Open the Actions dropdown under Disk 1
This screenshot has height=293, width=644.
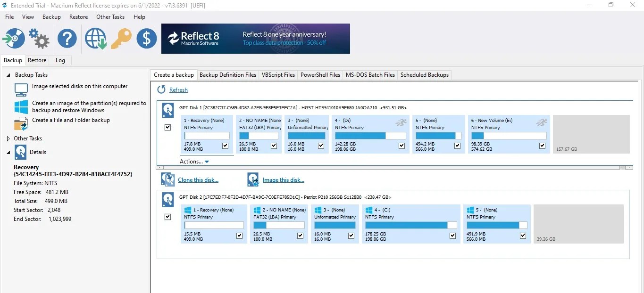pos(194,162)
